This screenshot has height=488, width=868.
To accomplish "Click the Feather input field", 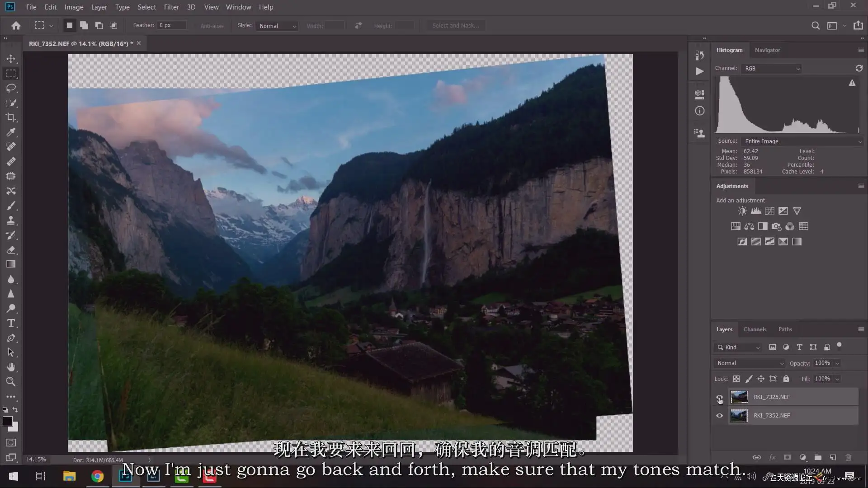I will coord(172,25).
